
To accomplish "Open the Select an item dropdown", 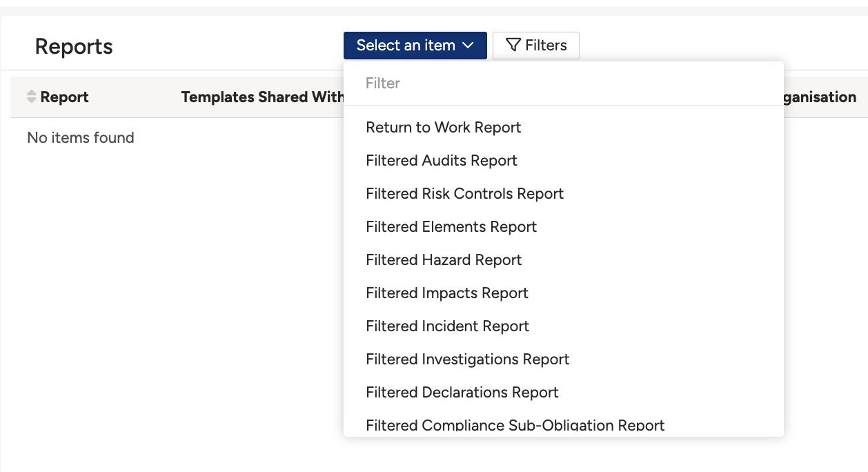I will 415,46.
